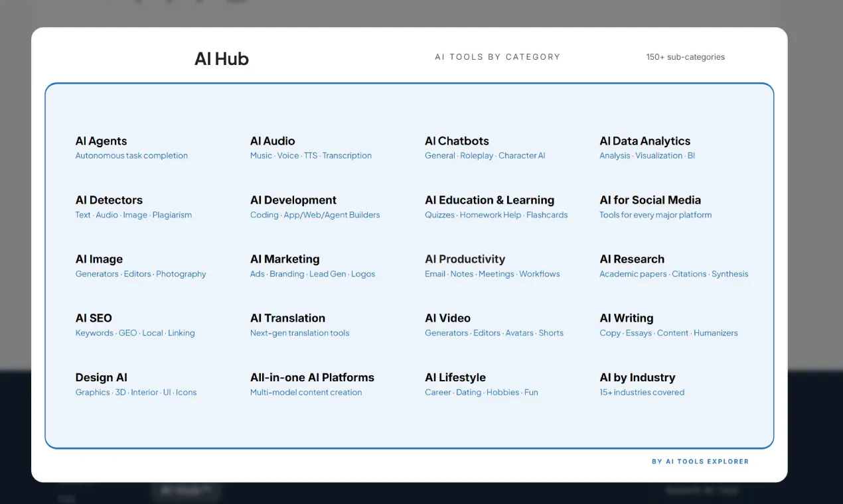The width and height of the screenshot is (843, 504).
Task: Select the AI Detectors category
Action: tap(109, 200)
